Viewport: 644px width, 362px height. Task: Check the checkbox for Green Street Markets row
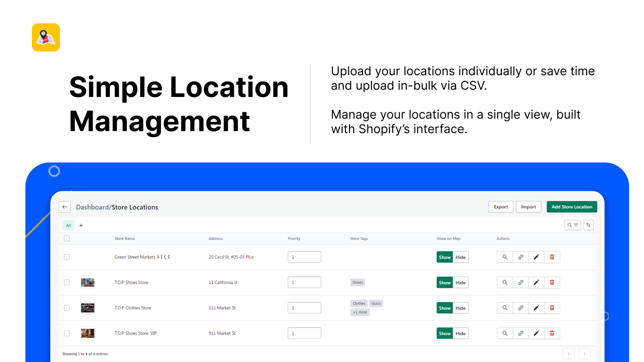click(x=67, y=257)
